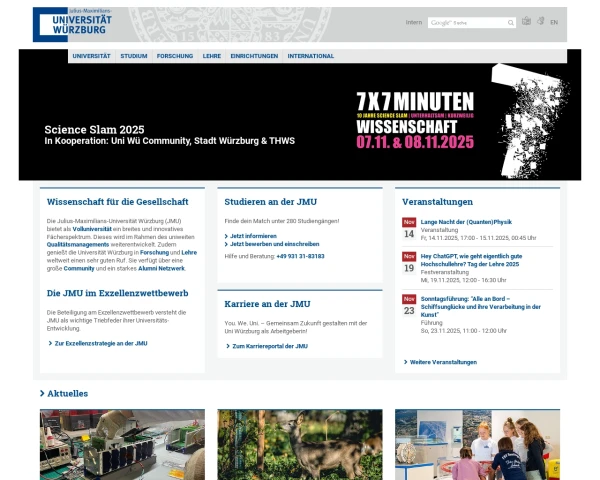
Task: Open Weitere Veranstaltungen link
Action: click(x=443, y=362)
